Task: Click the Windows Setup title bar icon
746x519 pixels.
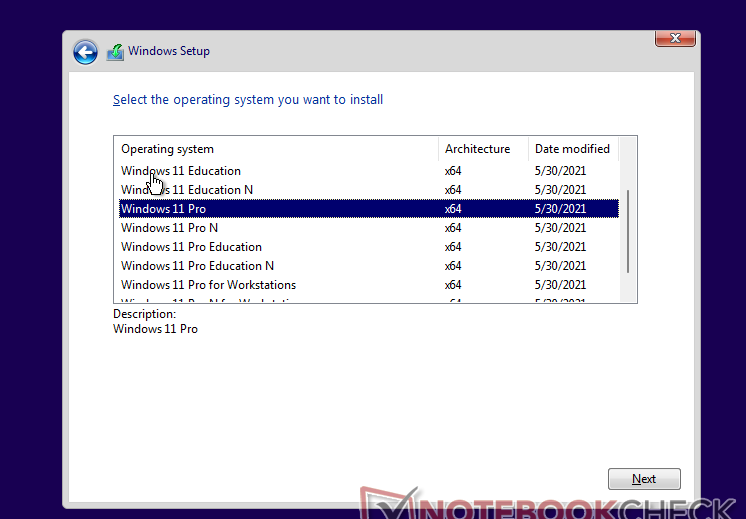Action: [115, 52]
